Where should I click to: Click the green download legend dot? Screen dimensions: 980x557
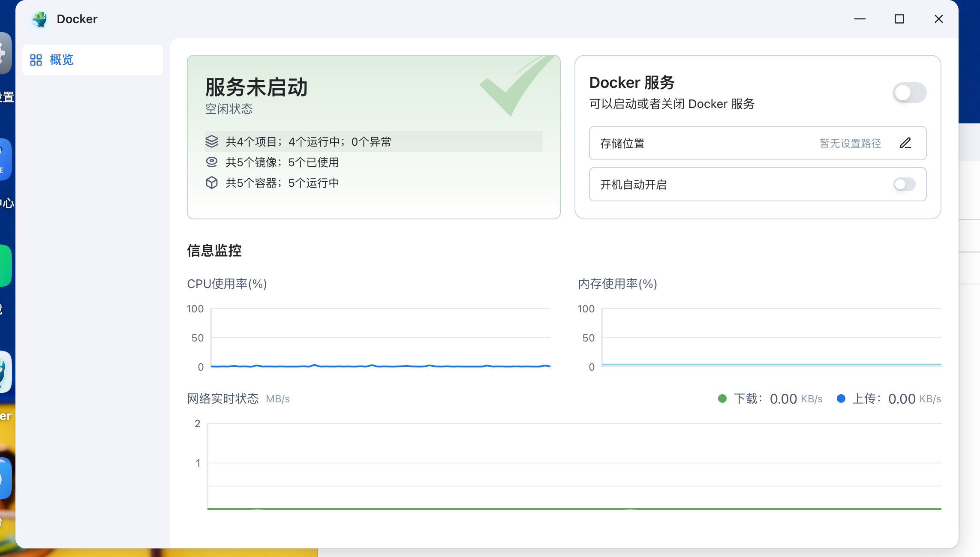click(x=722, y=398)
